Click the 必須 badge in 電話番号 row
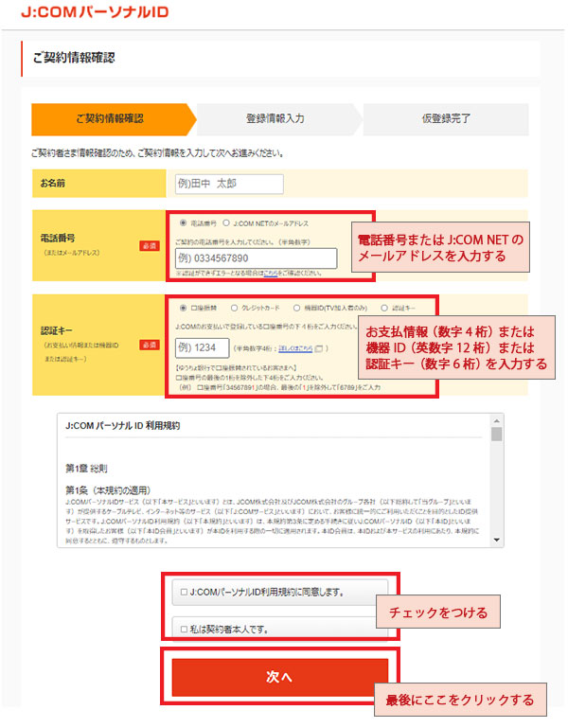This screenshot has height=728, width=568. (150, 246)
